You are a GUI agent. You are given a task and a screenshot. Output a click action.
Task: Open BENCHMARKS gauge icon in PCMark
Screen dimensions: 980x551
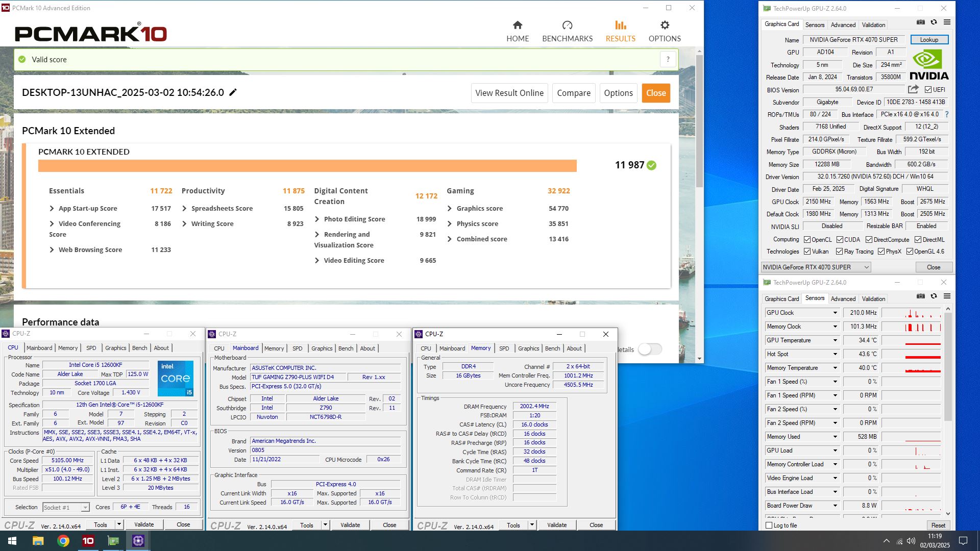(x=567, y=25)
